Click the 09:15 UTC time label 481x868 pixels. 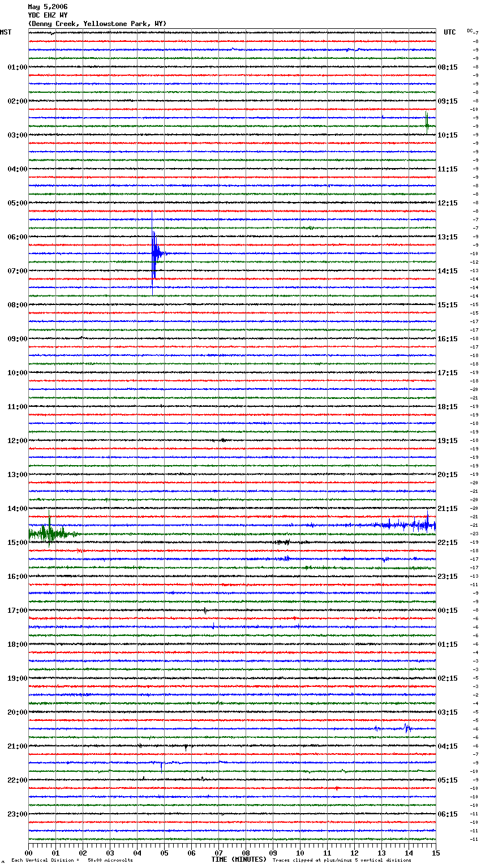click(x=448, y=101)
